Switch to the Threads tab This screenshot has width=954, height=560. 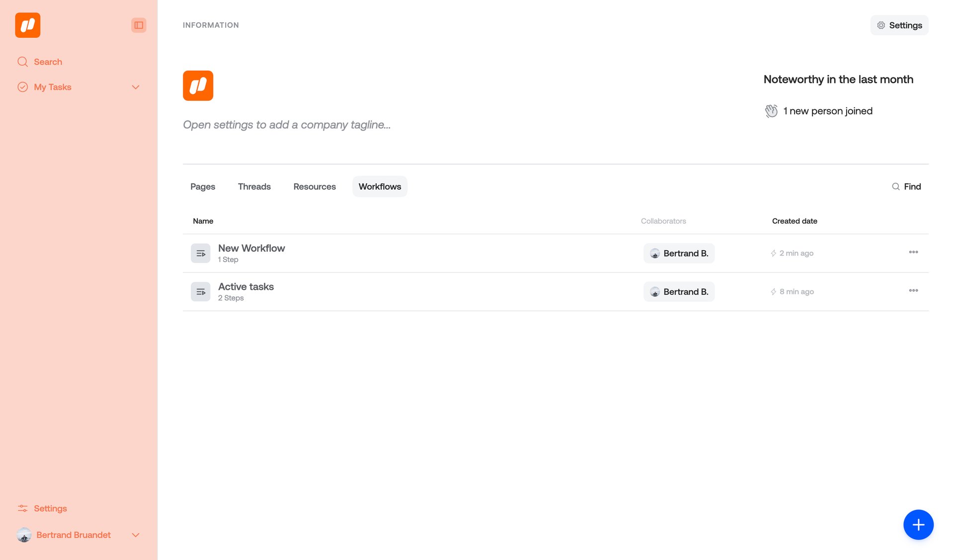click(254, 187)
